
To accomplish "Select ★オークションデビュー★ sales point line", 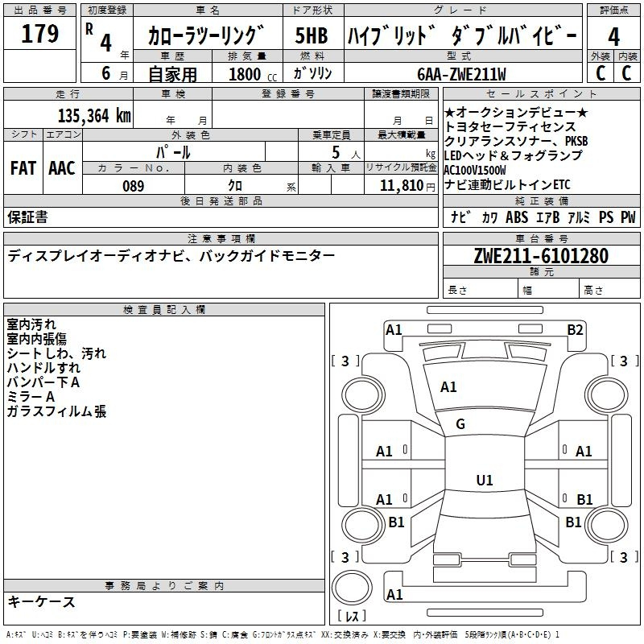I will tap(516, 112).
